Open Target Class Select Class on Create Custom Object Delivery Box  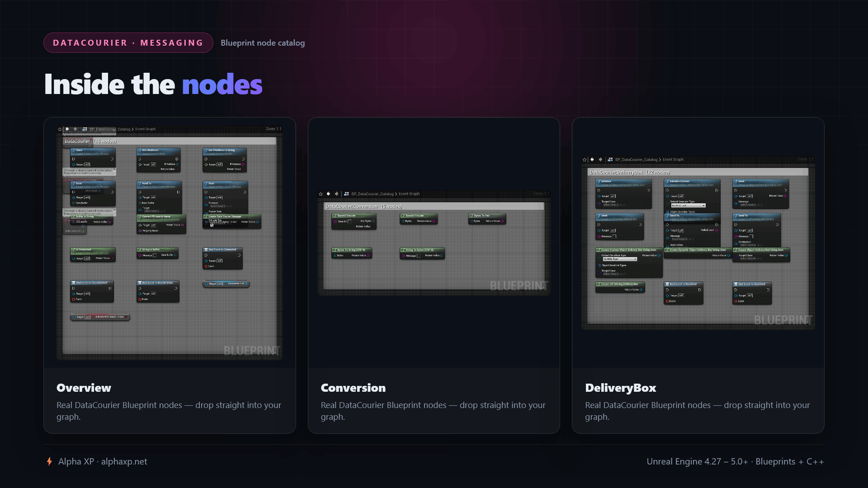pos(610,274)
